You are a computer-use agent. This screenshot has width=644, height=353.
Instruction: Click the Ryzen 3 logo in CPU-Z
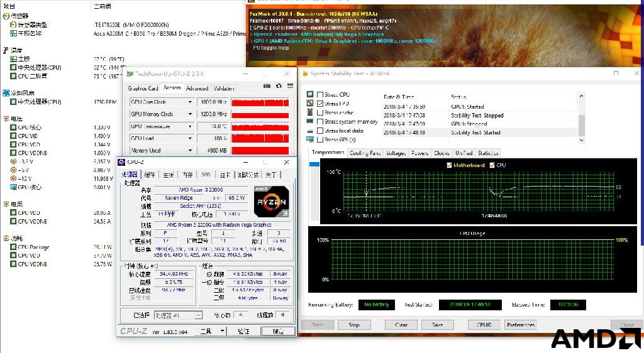[x=271, y=202]
